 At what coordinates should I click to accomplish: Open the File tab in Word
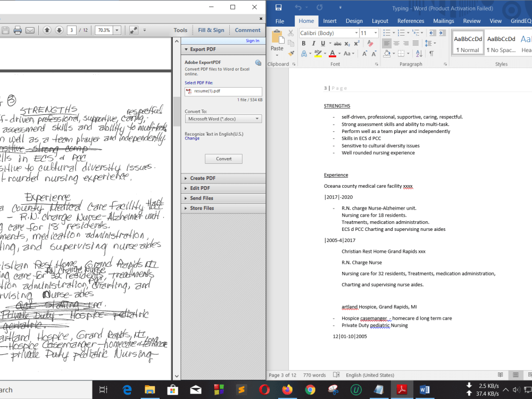click(x=280, y=21)
